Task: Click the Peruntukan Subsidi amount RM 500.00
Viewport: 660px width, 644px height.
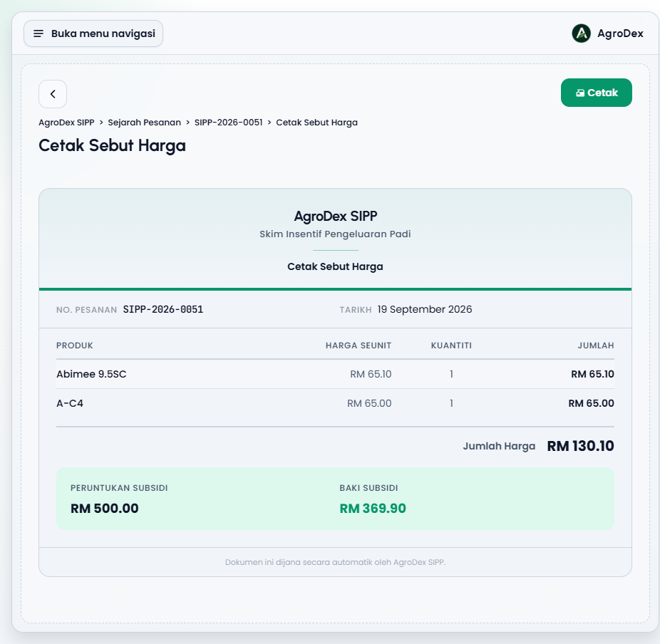Action: tap(104, 508)
